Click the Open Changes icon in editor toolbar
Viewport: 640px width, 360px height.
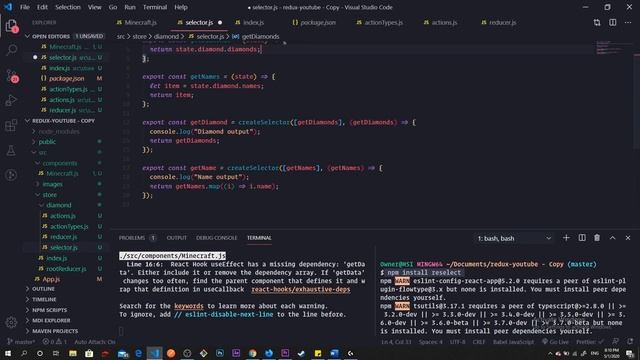click(x=597, y=23)
